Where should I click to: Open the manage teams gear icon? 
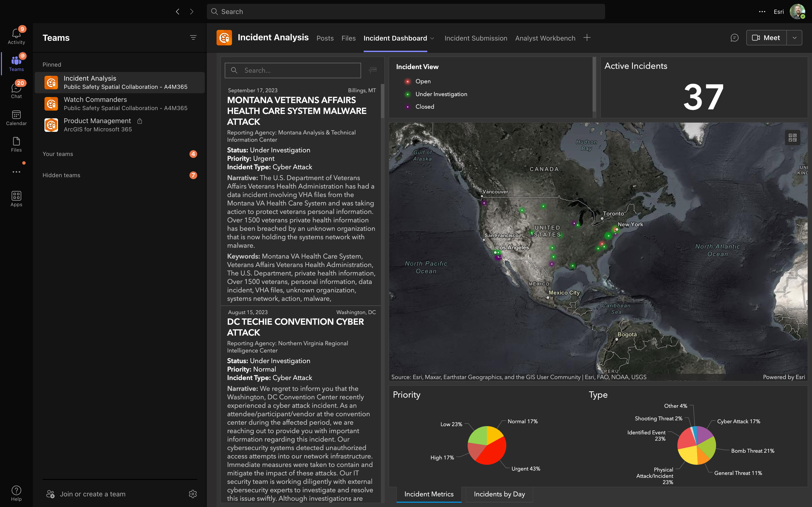click(193, 494)
